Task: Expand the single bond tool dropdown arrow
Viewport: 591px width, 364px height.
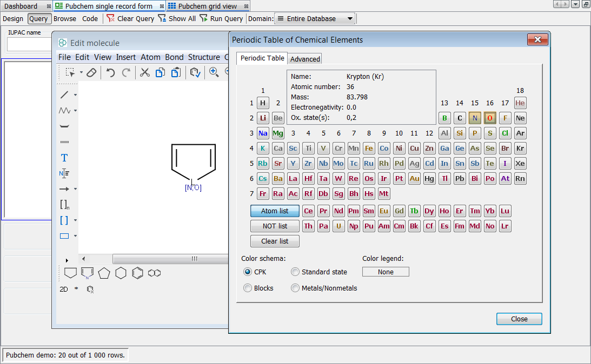Action: point(75,95)
